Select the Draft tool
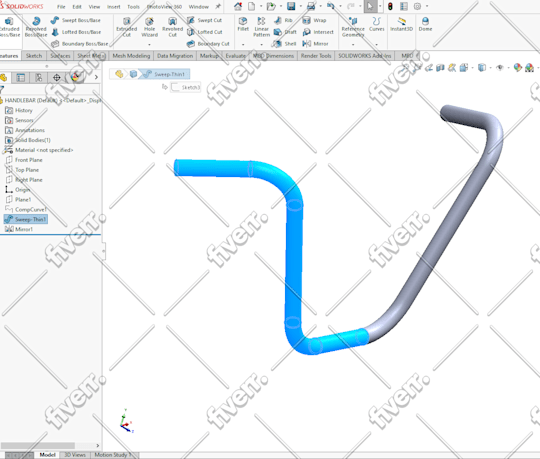This screenshot has height=459, width=540. [285, 32]
